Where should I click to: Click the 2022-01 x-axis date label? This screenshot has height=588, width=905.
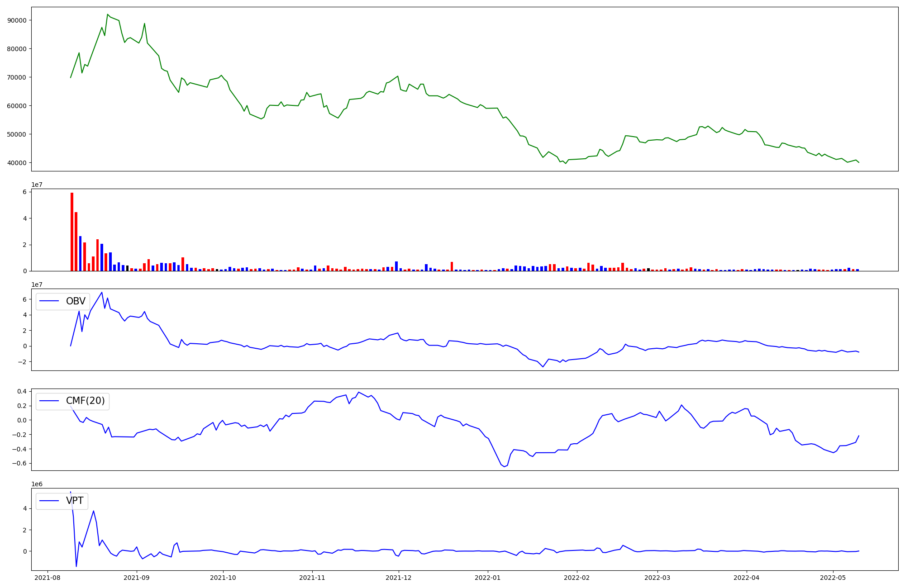point(487,578)
